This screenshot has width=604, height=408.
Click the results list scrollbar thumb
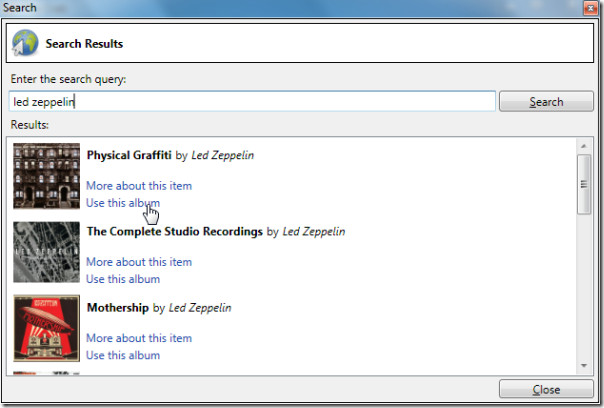coord(584,184)
